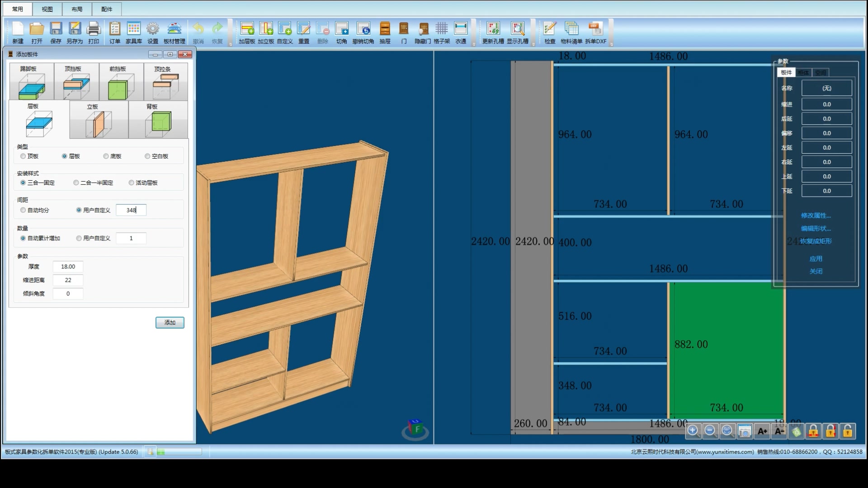Open the 柜体 tab in parameters panel
Screen dimensions: 868x488
tap(803, 73)
